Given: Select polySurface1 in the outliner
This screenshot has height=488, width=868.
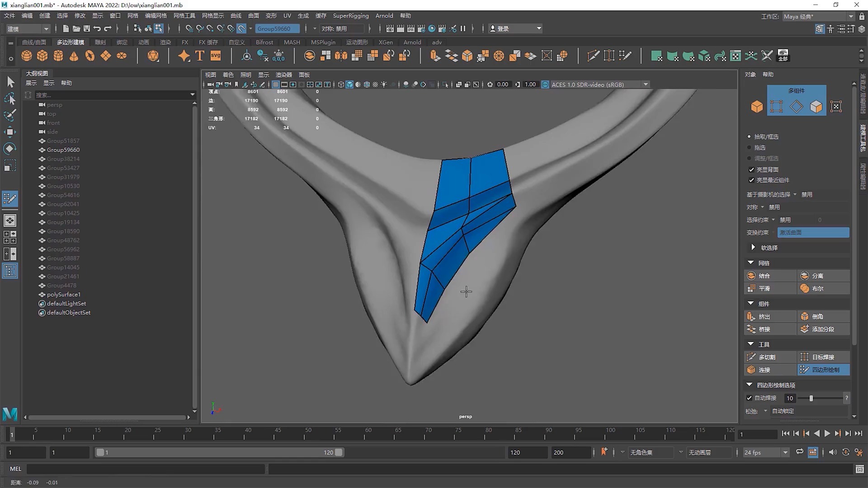Looking at the screenshot, I should (x=64, y=294).
